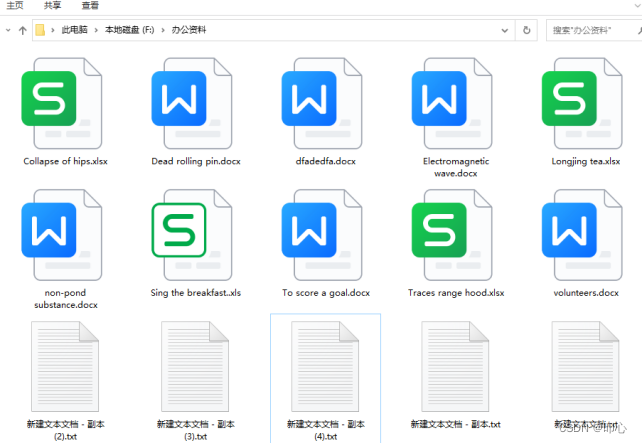
Task: Click the 新建文本文档 - 副本 (2).txt filename
Action: pyautogui.click(x=66, y=430)
